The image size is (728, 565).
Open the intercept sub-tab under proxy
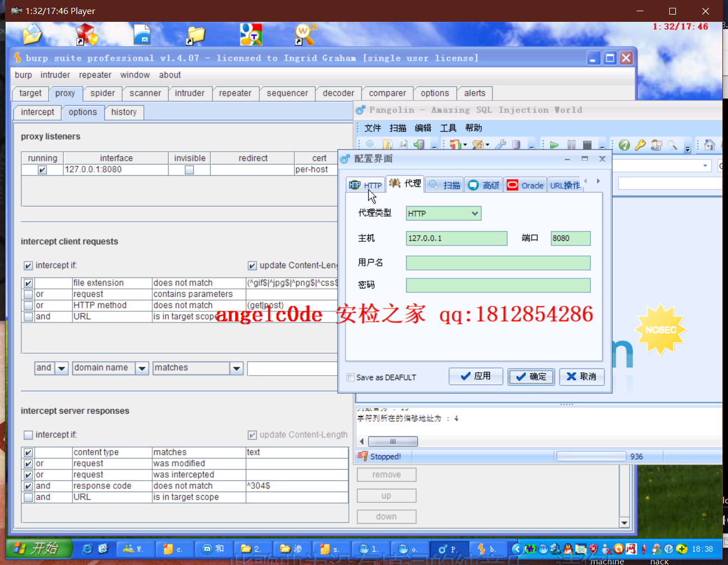38,112
